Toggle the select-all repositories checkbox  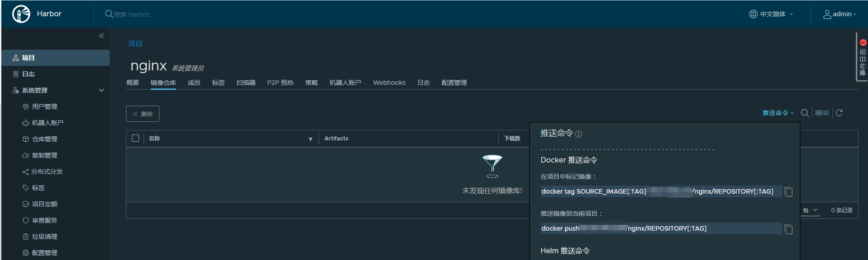tap(135, 138)
